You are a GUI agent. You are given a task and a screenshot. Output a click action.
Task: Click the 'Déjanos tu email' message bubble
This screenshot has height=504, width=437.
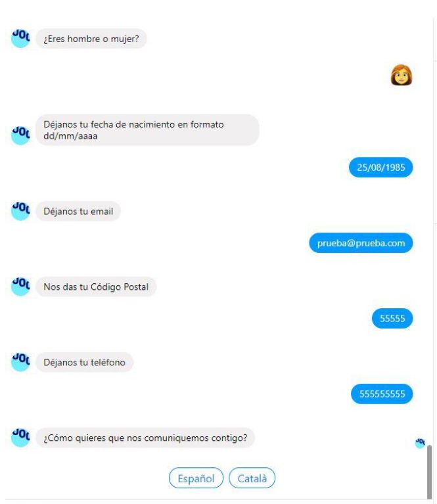point(78,211)
